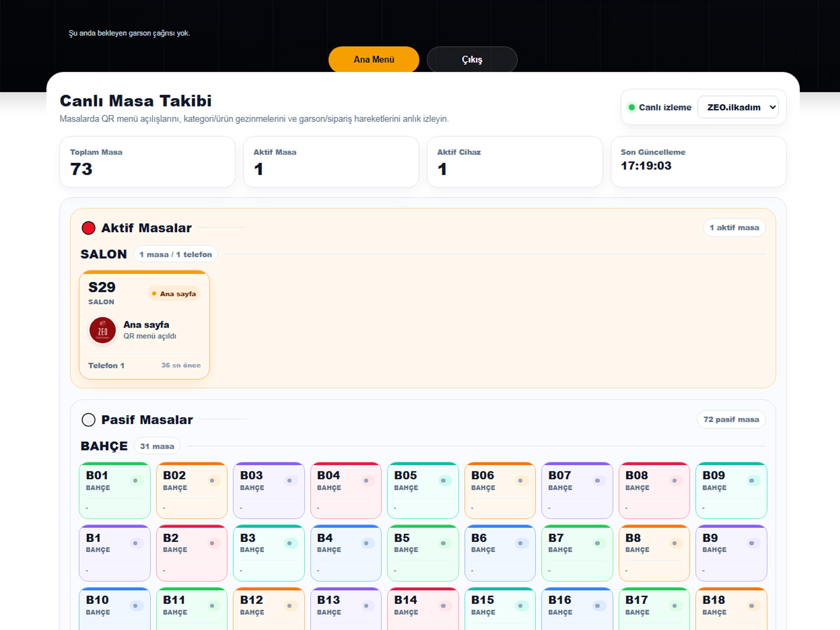
Task: Go to Ana Menü
Action: click(374, 59)
